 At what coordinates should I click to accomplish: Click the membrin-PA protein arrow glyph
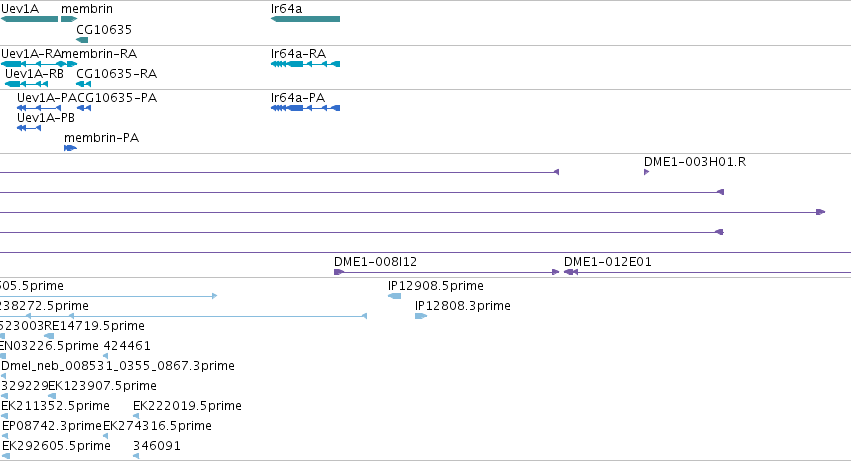(71, 148)
